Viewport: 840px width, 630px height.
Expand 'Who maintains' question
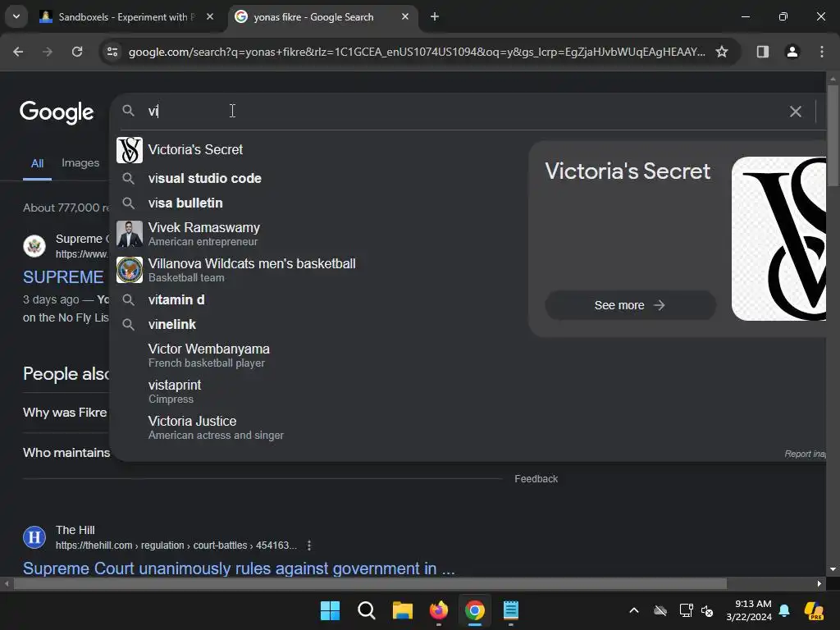click(x=66, y=453)
